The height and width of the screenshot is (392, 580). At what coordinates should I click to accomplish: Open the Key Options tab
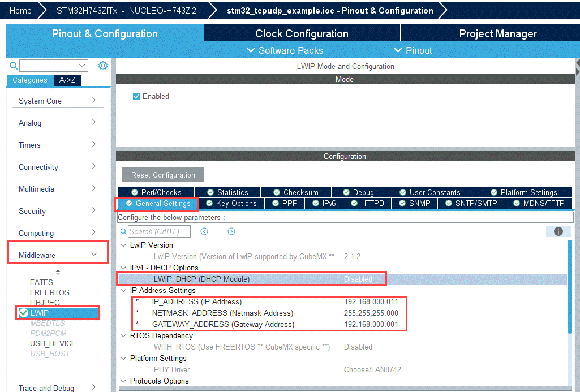point(231,203)
